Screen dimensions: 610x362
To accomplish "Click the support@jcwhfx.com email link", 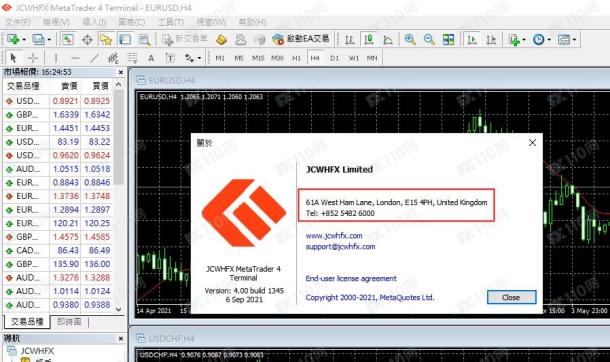I will click(340, 247).
